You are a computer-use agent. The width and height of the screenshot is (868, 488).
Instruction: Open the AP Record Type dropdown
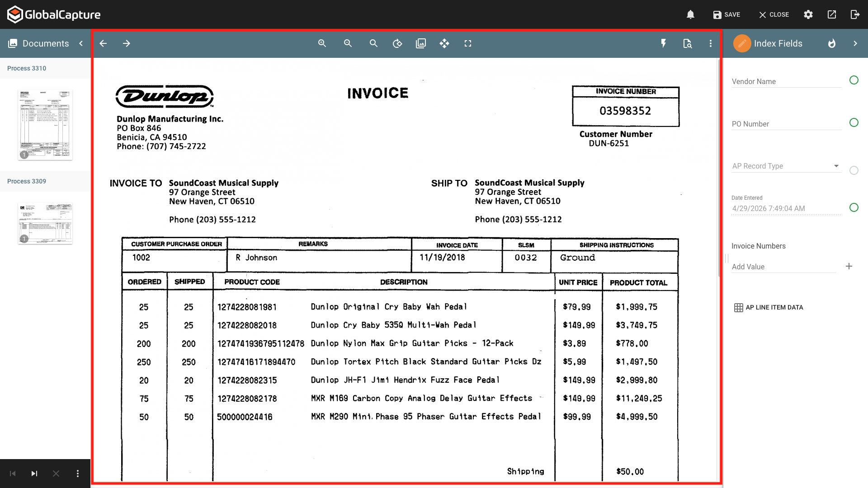click(786, 166)
